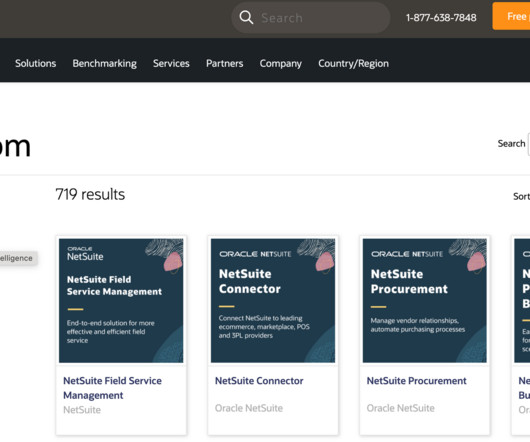Click NetSuite Field Service Management title link
Screen dimensions: 530x442
(x=112, y=388)
